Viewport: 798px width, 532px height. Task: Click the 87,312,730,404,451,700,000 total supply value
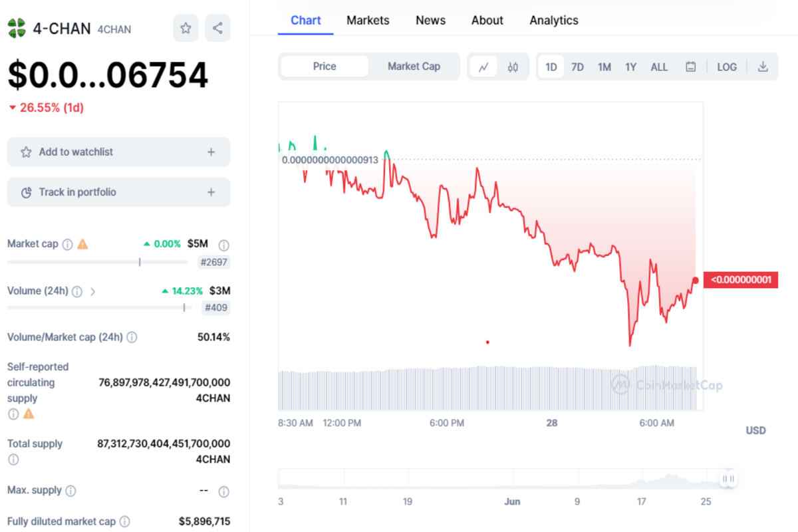point(164,444)
